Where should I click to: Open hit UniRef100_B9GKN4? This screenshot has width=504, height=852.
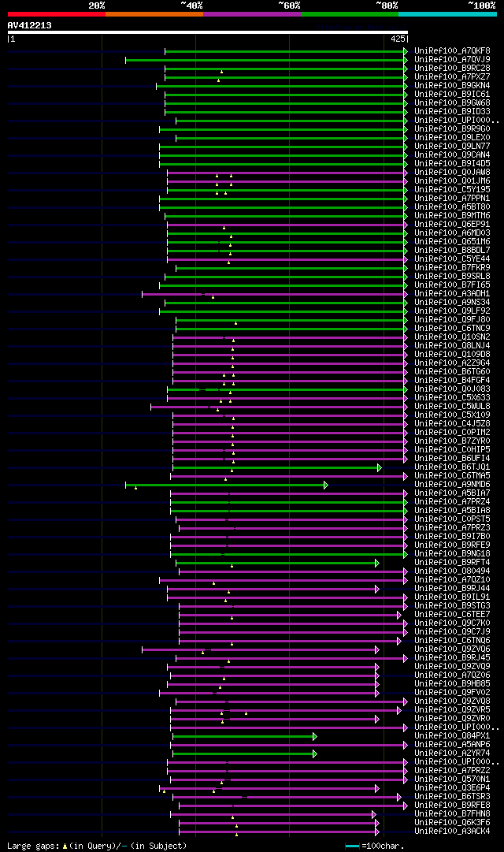(452, 86)
